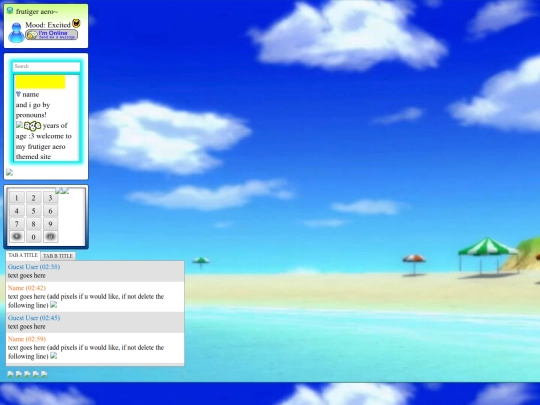Click the green icon beside "frutiger aero~"

(x=10, y=11)
